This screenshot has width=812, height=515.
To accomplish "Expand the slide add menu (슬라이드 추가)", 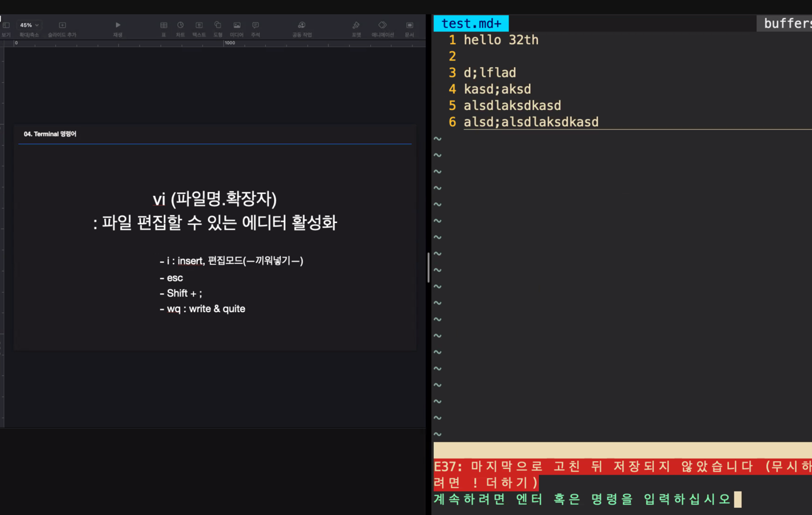I will (x=62, y=25).
